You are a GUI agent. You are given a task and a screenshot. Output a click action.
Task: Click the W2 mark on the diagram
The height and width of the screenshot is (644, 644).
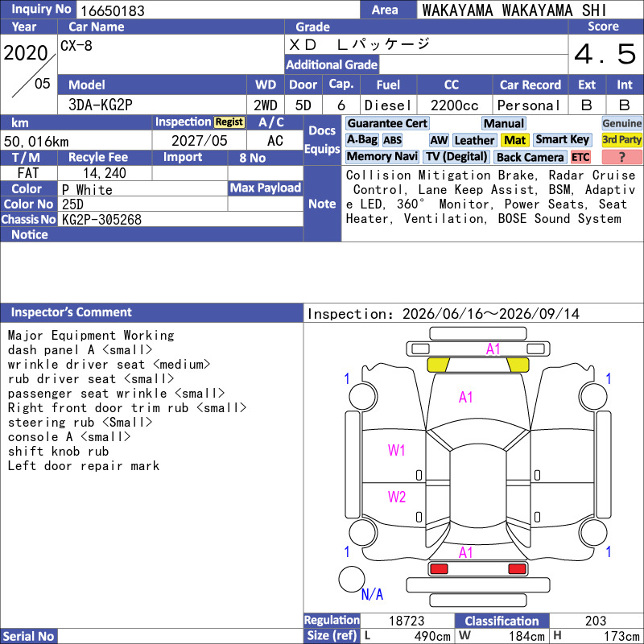(396, 497)
